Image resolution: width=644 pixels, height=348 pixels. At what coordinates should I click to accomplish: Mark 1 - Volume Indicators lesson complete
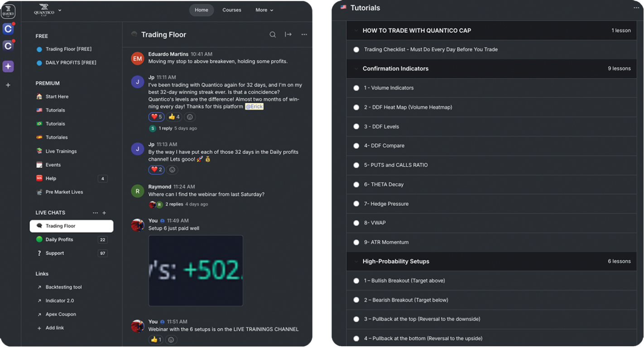356,88
